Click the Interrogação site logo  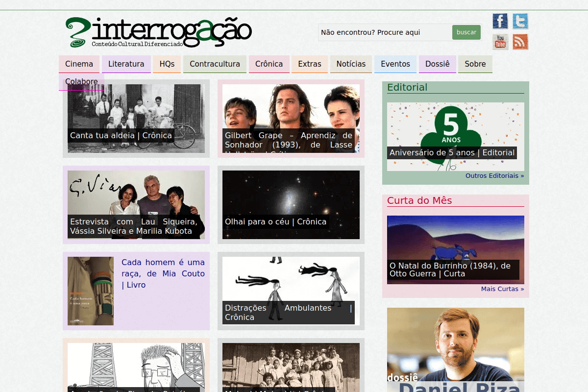(159, 32)
